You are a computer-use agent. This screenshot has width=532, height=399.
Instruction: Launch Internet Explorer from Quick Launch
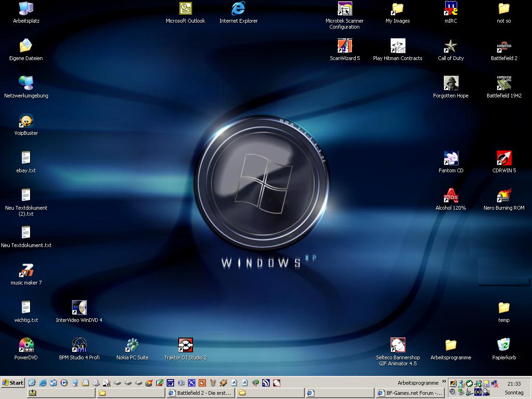tap(43, 383)
